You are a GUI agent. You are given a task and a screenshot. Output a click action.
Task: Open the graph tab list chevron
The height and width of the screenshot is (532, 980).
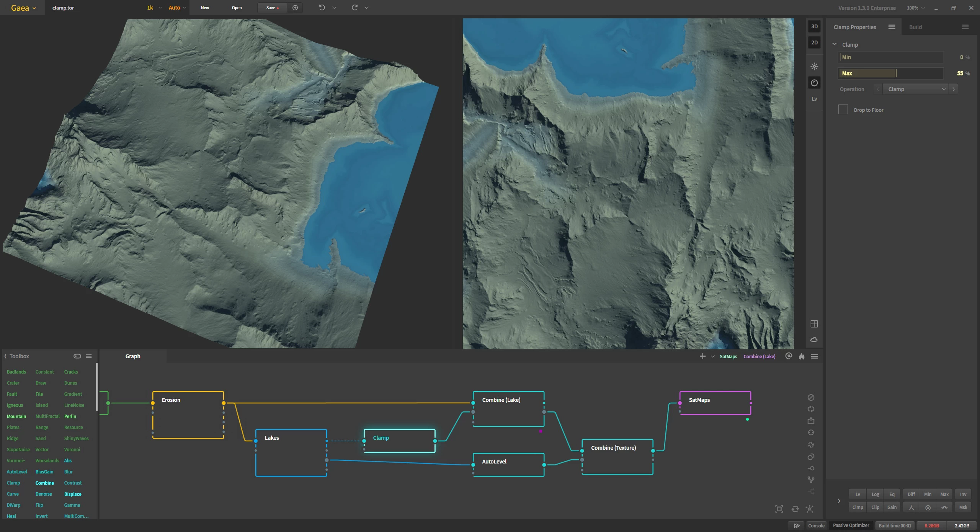pyautogui.click(x=712, y=356)
